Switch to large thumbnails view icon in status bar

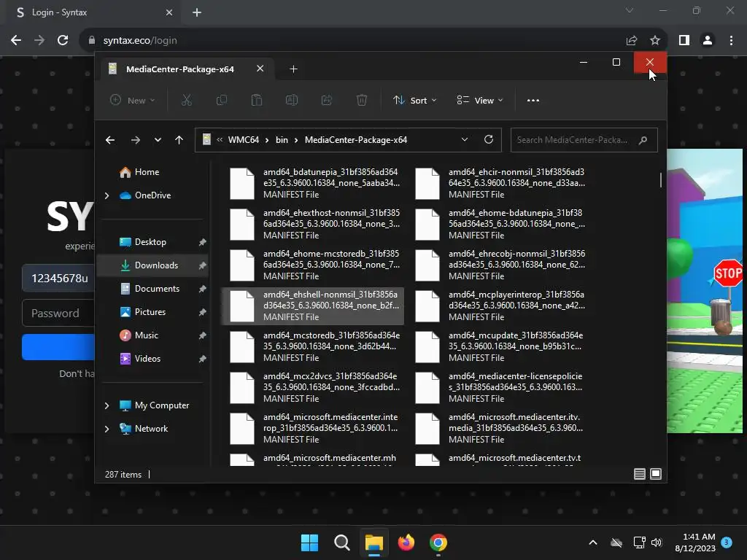[656, 474]
